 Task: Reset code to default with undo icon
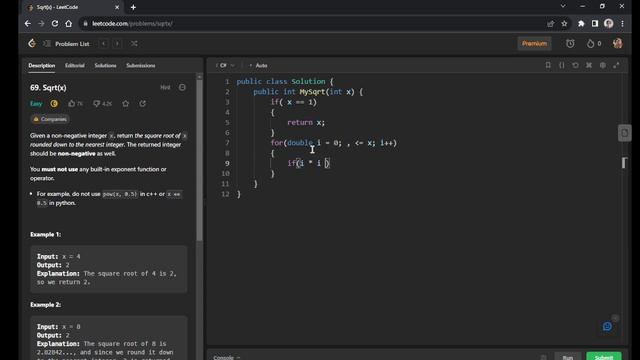[575, 65]
